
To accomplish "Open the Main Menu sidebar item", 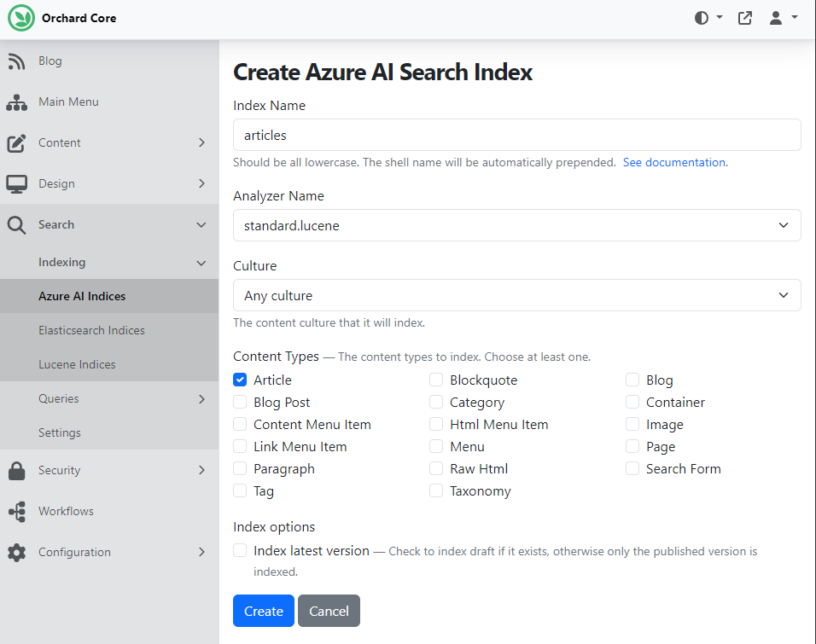I will click(x=109, y=102).
